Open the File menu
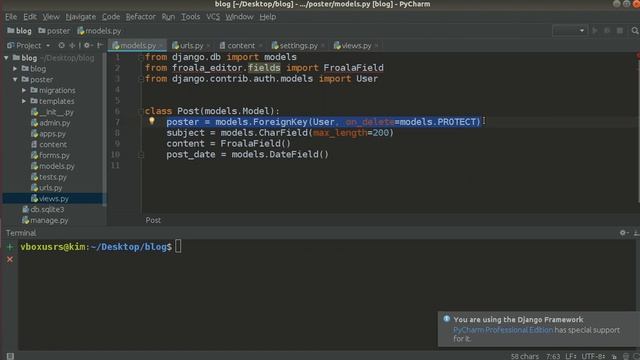The height and width of the screenshot is (360, 640). 11,17
